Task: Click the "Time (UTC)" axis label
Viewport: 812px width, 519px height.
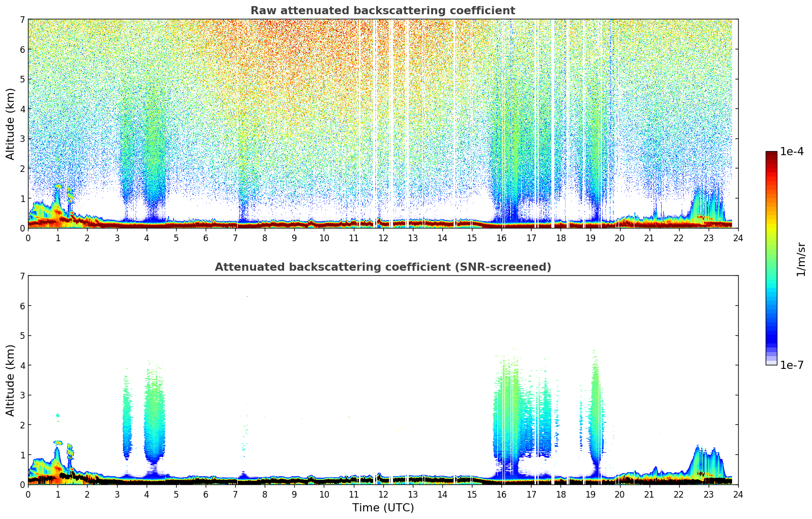Action: tap(383, 508)
